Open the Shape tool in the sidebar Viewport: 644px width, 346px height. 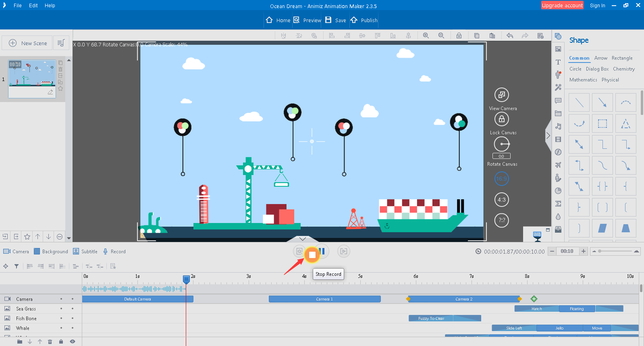point(558,36)
